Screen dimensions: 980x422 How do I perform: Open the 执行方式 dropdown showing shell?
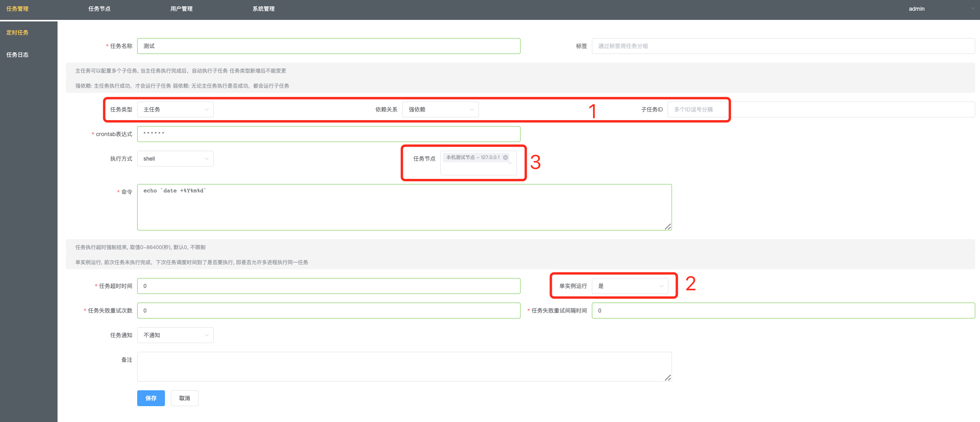(x=175, y=159)
